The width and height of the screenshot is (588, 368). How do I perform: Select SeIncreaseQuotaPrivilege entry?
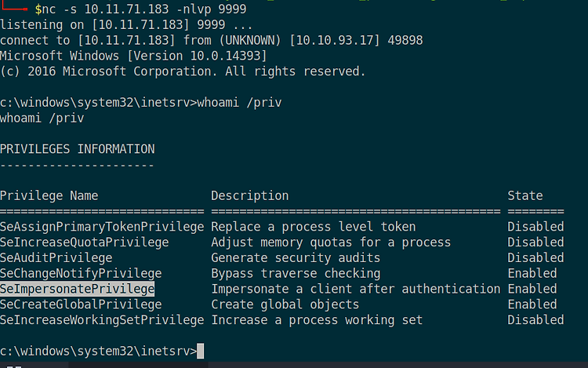tap(85, 242)
